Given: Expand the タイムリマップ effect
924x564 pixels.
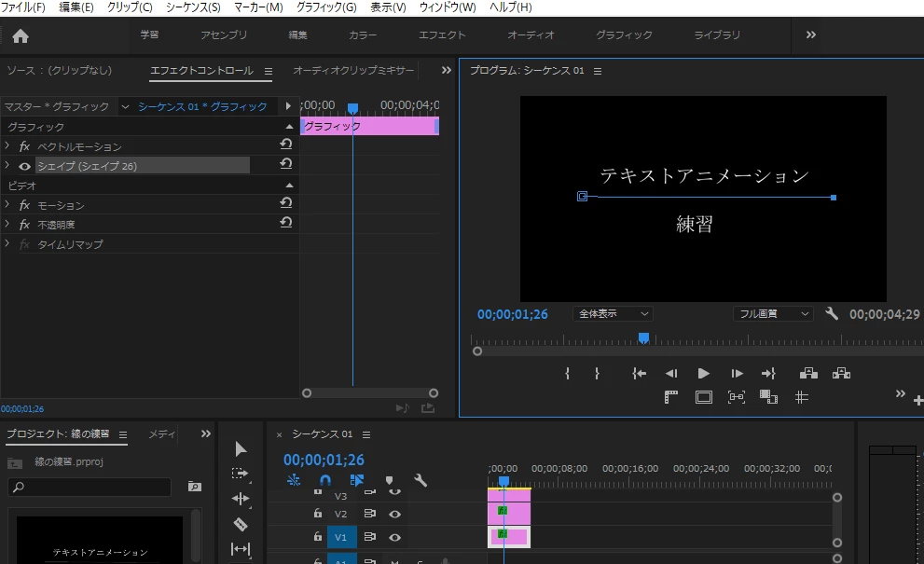Looking at the screenshot, I should pos(7,242).
